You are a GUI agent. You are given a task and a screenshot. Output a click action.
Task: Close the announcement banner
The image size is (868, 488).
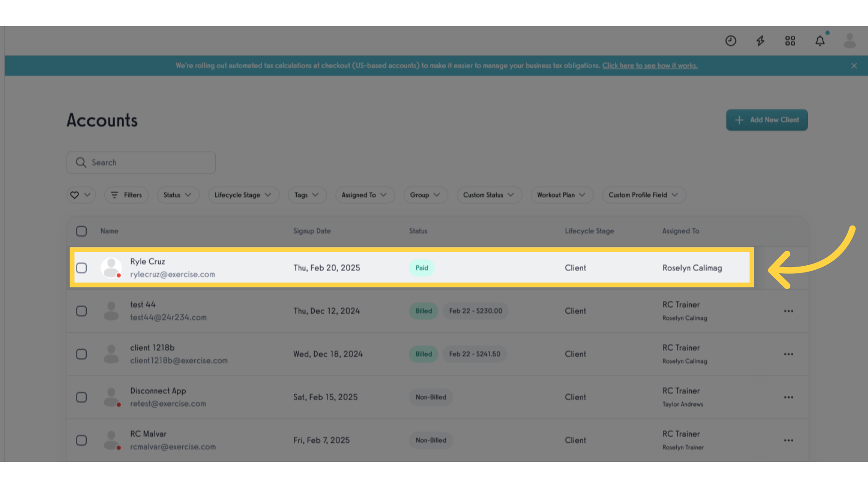(854, 66)
